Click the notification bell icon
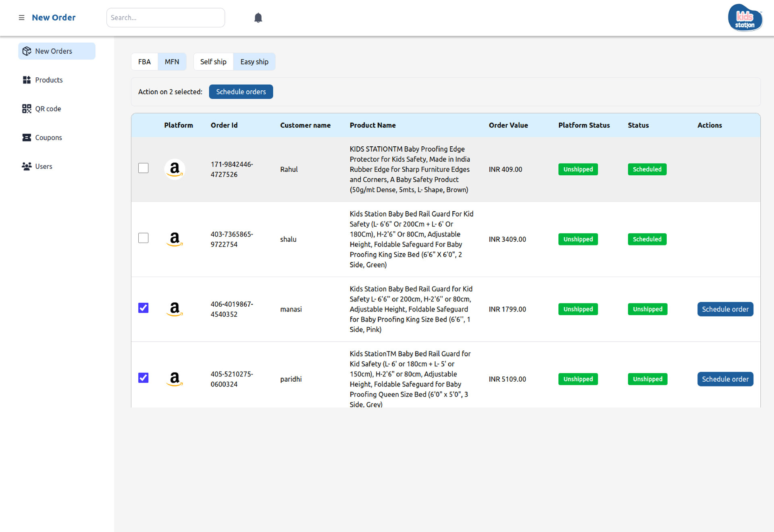The image size is (774, 532). [x=258, y=18]
